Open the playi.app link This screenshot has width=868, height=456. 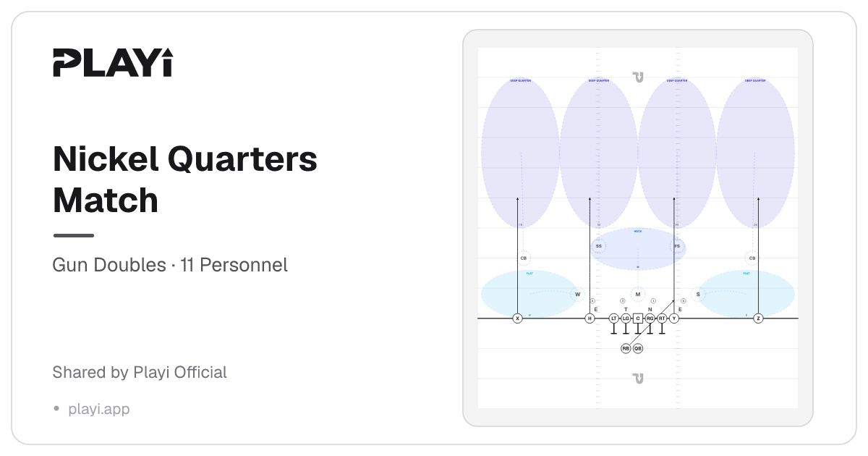(99, 409)
